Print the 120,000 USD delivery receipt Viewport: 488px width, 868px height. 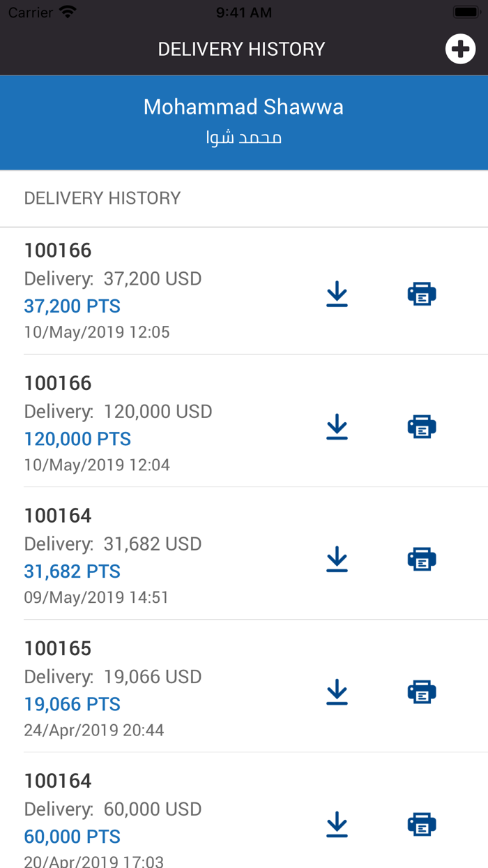[x=422, y=426]
